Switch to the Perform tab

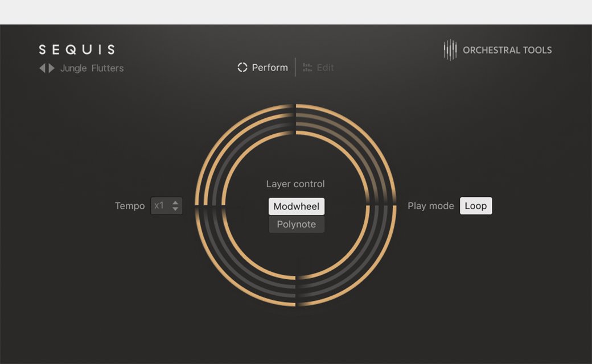pyautogui.click(x=263, y=68)
